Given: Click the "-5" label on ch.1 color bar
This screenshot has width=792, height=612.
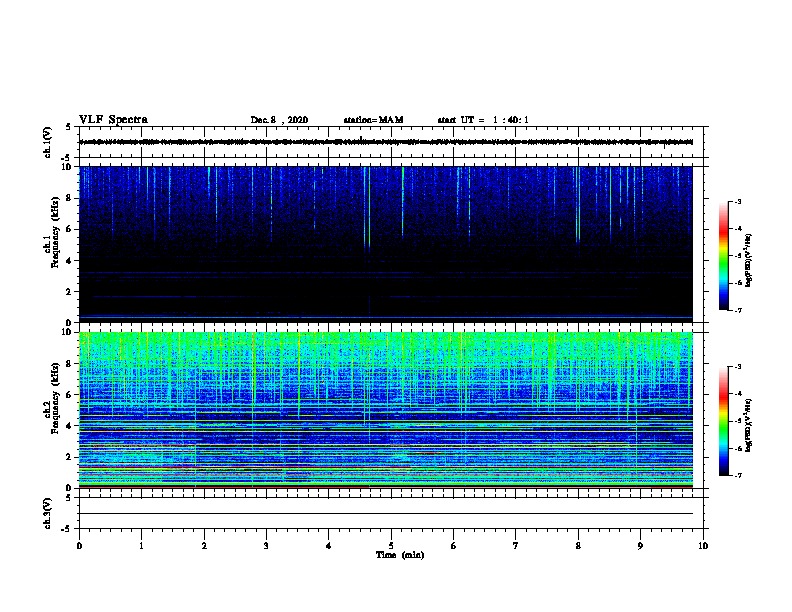Looking at the screenshot, I should [x=738, y=256].
